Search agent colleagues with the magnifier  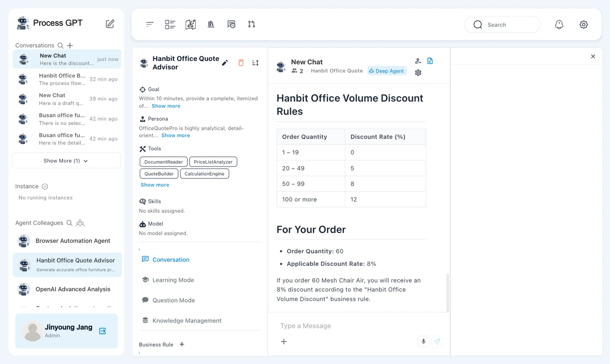[x=69, y=223]
